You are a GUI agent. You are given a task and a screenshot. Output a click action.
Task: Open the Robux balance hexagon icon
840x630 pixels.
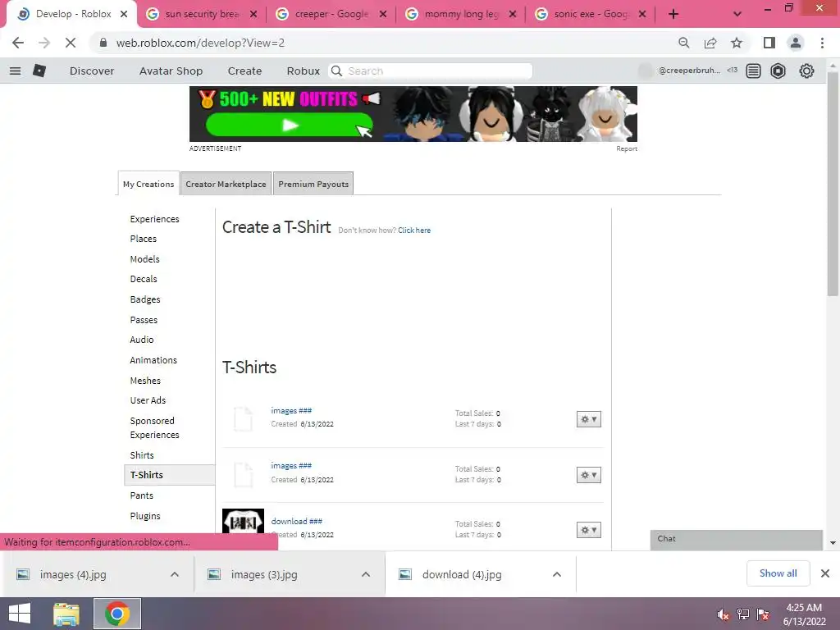[778, 71]
